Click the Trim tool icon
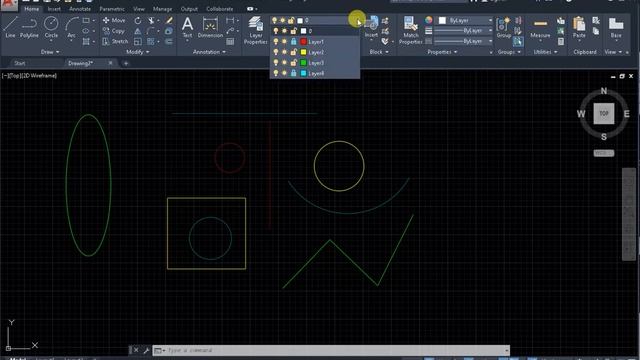 coord(151,20)
